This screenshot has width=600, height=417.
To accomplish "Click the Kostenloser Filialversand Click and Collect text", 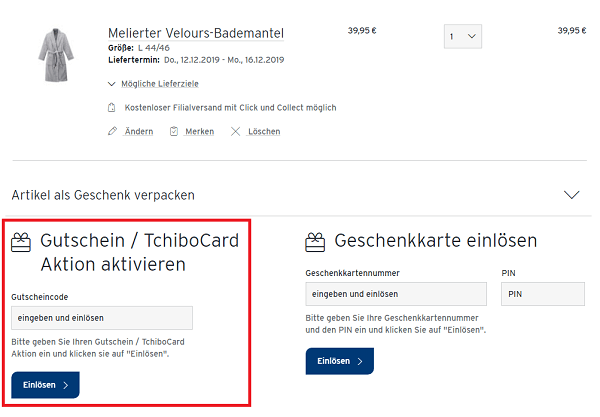I will point(230,108).
